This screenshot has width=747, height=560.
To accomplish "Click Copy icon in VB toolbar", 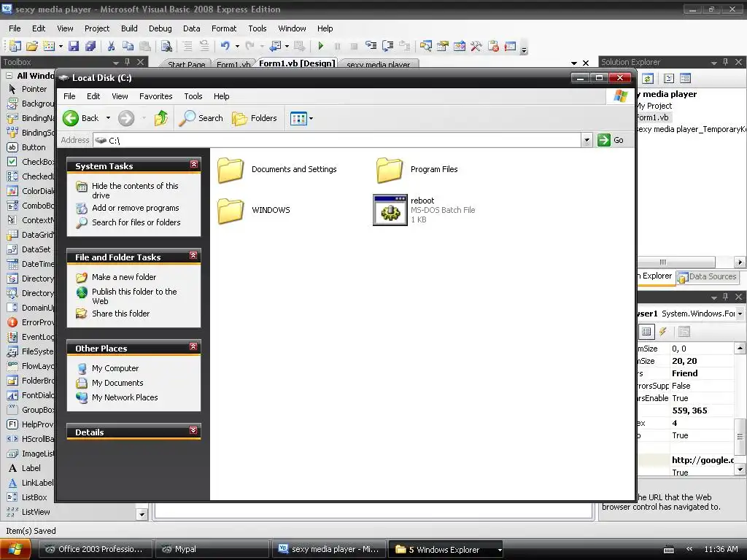I will coord(128,46).
